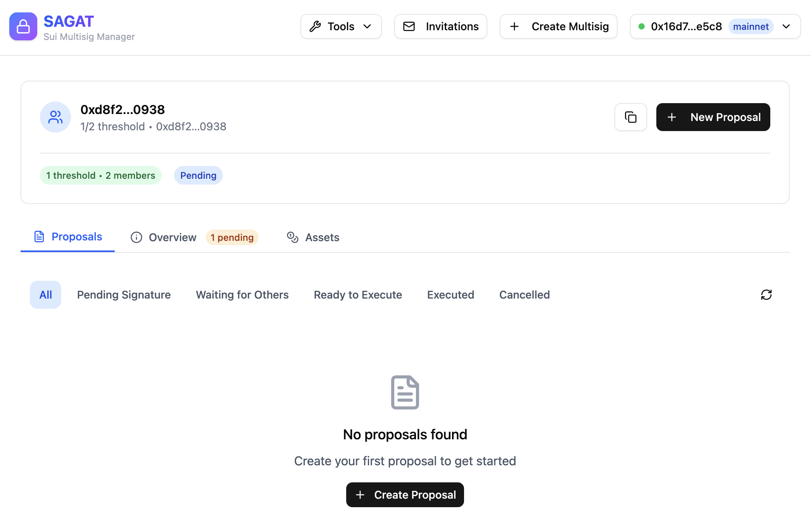
Task: Click the New Proposal button
Action: (713, 117)
